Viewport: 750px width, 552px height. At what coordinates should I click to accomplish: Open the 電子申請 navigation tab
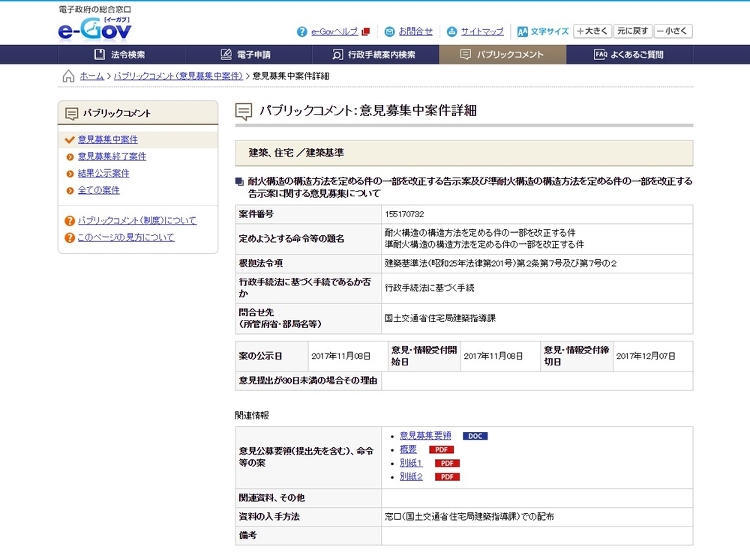click(x=248, y=55)
